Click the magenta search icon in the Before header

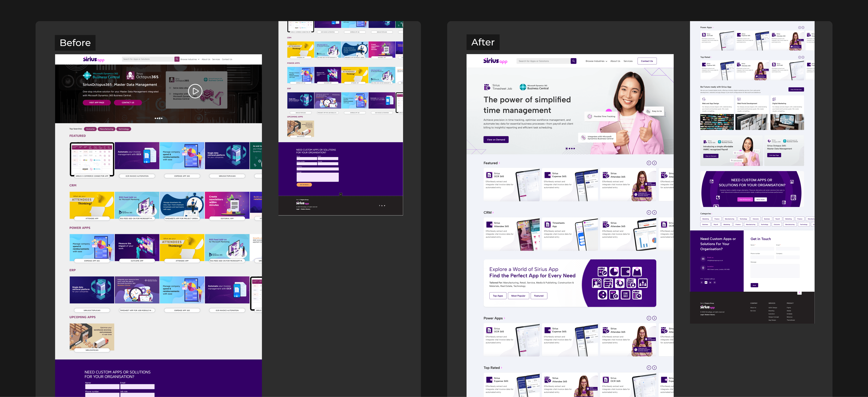click(x=177, y=59)
